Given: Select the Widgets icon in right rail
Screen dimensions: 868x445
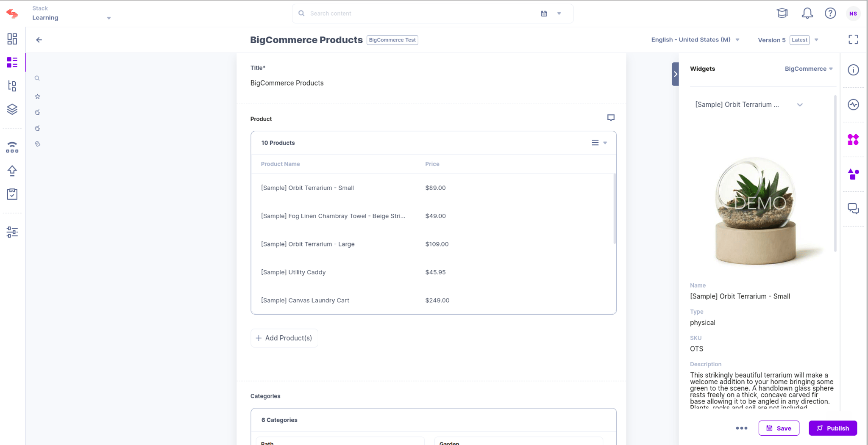Looking at the screenshot, I should tap(853, 139).
